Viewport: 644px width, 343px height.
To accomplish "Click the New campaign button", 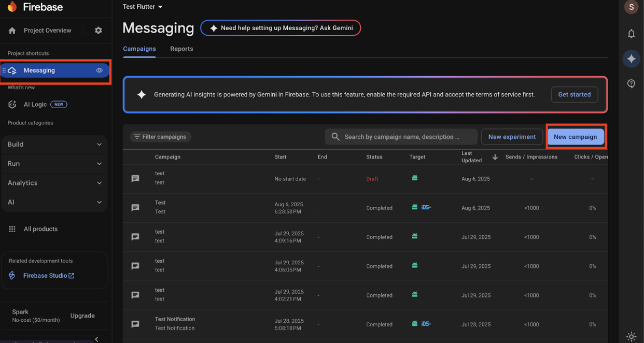I will [575, 137].
